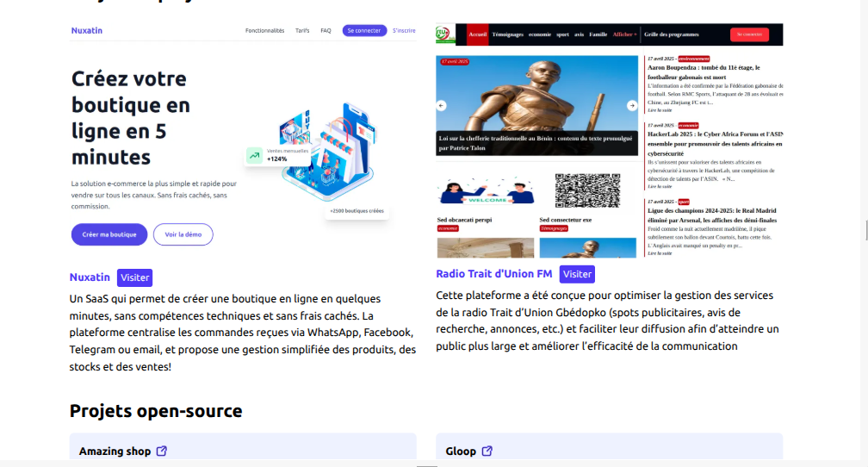Open the Radio Trait d'Union FM title link

[x=493, y=274]
